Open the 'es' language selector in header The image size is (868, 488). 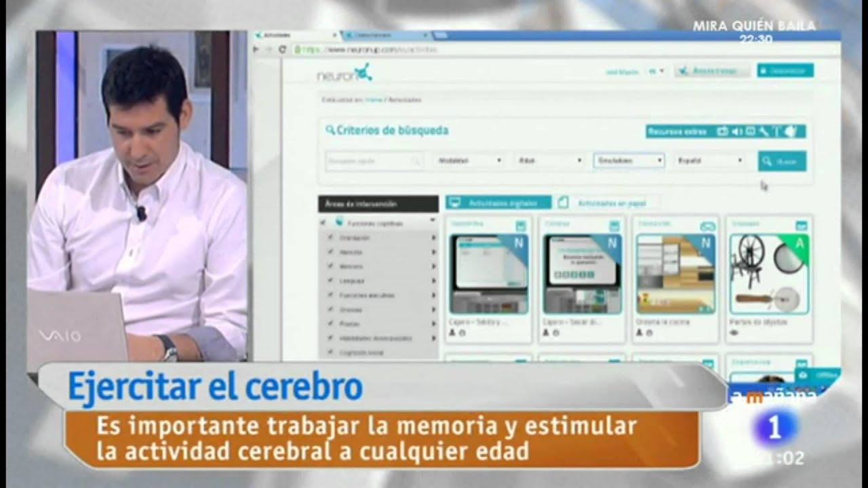[x=656, y=71]
